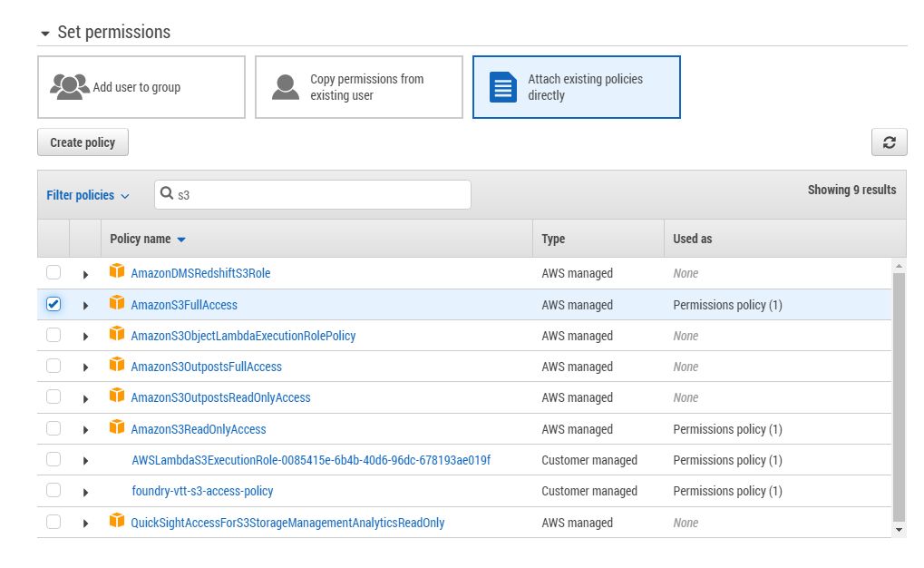Click the orange box icon beside AmazonS3FullAccess

(116, 304)
